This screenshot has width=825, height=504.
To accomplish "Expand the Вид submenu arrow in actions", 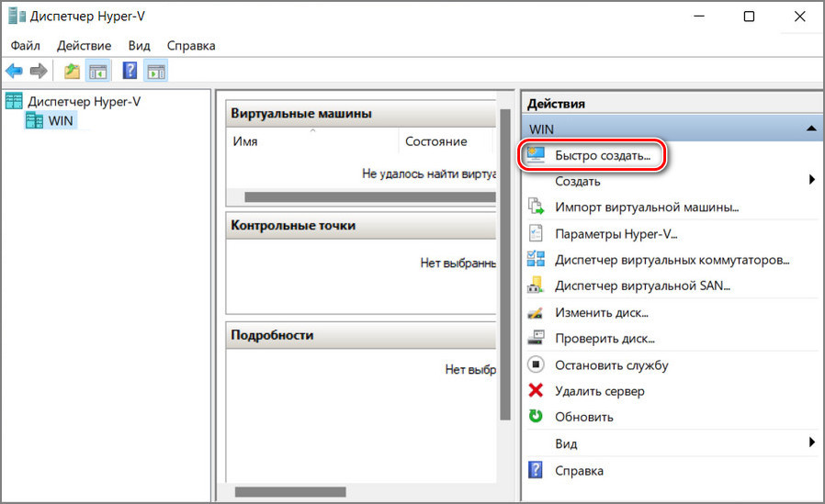I will (812, 442).
